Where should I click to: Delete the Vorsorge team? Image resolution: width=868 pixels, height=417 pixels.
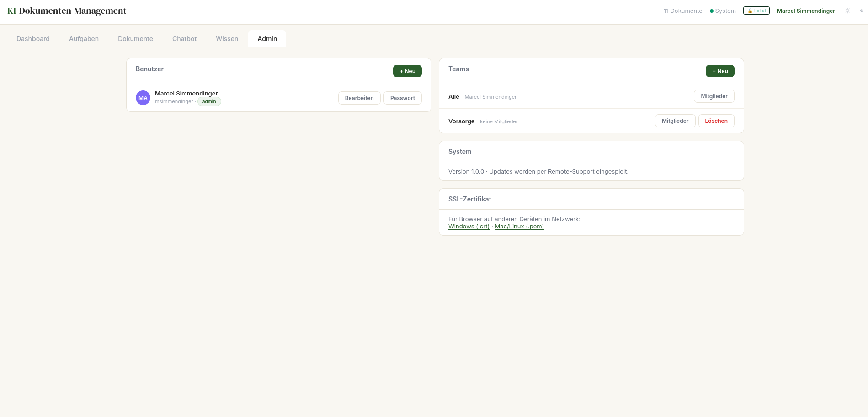(x=716, y=121)
